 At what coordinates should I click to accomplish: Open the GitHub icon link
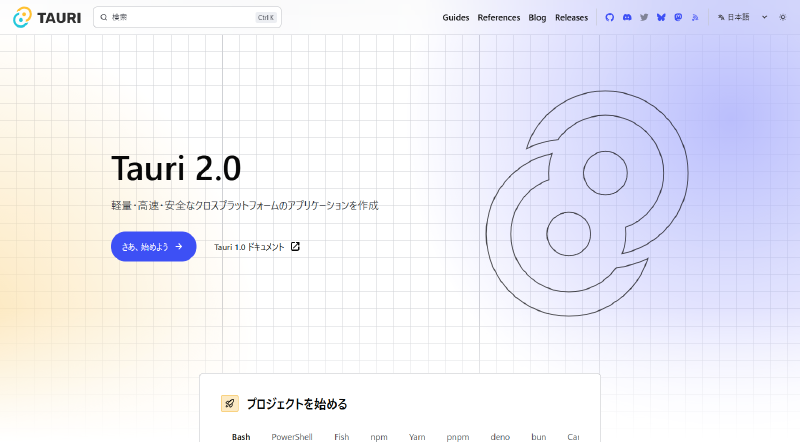(610, 17)
